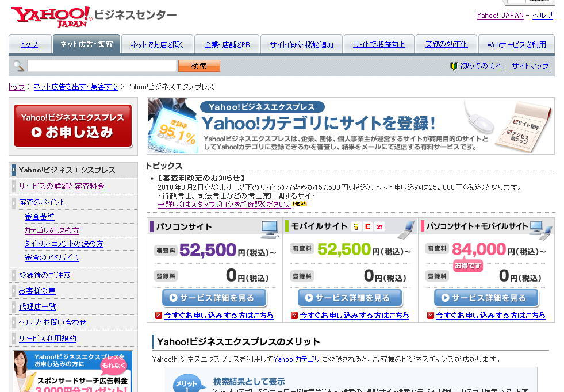Switch to サイト作成・機能追加 tab
Image resolution: width=564 pixels, height=392 pixels.
[301, 44]
